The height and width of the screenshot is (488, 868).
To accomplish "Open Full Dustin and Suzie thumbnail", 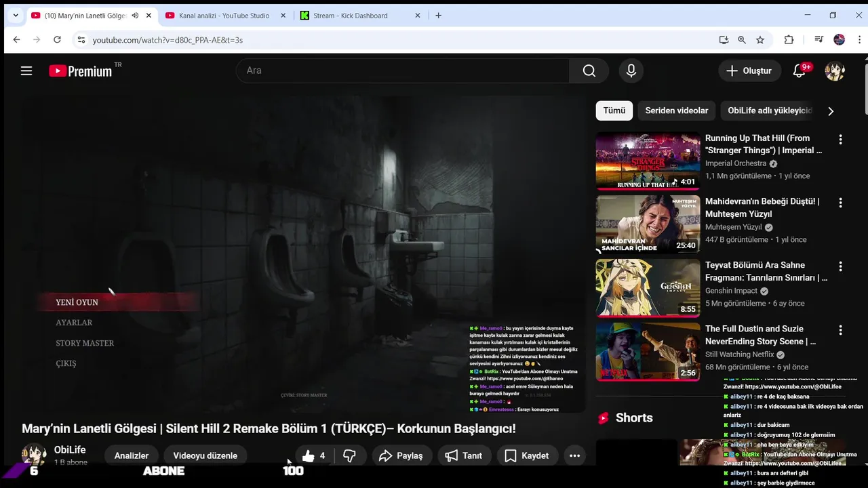I will [648, 351].
